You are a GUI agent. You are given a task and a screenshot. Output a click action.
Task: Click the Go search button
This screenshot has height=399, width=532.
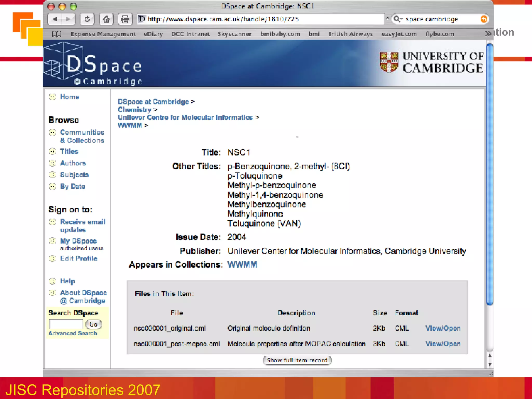93,324
